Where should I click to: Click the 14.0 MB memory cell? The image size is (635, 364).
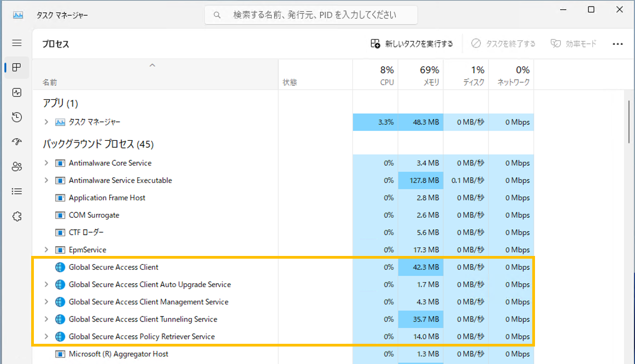click(421, 337)
